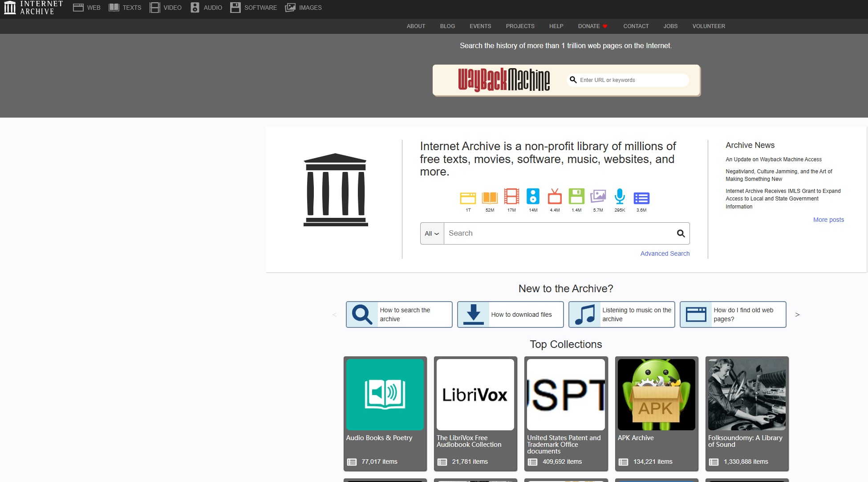Open the SOFTWARE menu in top navigation
The height and width of the screenshot is (482, 868).
(253, 8)
